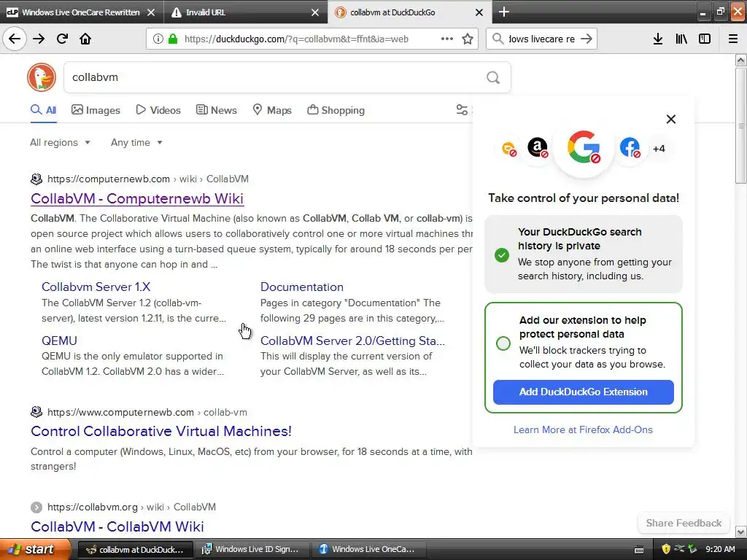Click the Facebook tracker icon

coord(630,147)
